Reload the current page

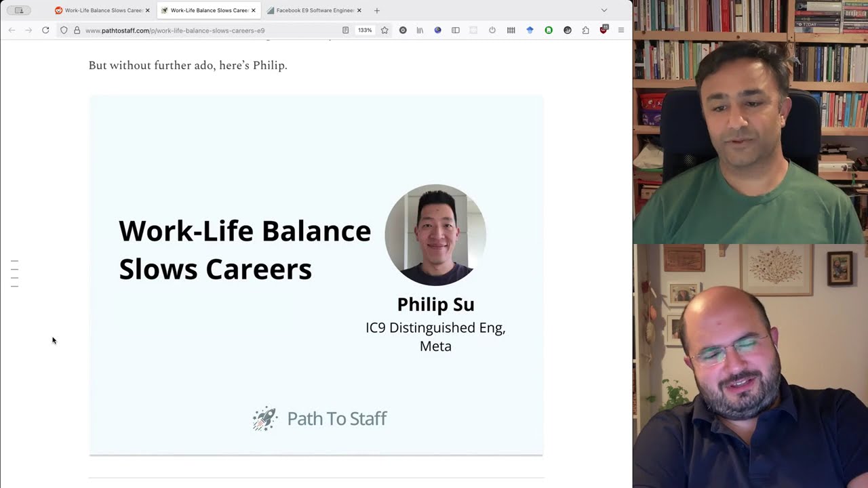[45, 30]
